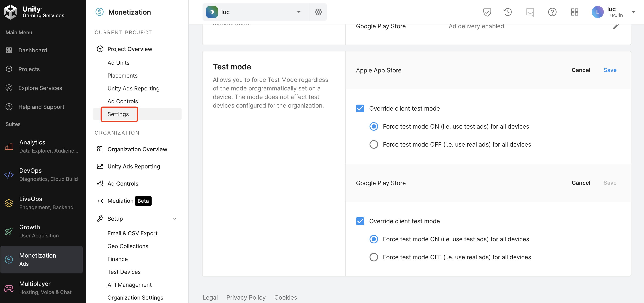The image size is (644, 303).
Task: Expand the user account menu arrow
Action: click(x=634, y=12)
